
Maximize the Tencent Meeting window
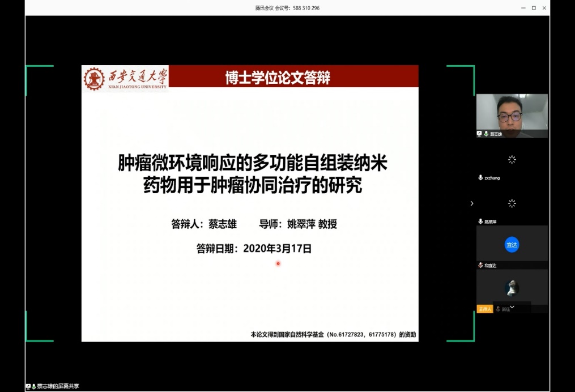click(x=534, y=8)
